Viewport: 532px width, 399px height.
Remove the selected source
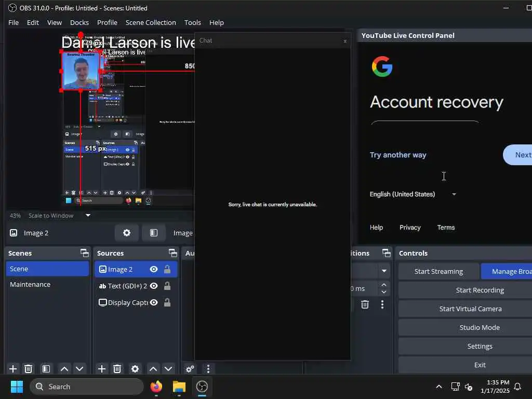(x=117, y=368)
